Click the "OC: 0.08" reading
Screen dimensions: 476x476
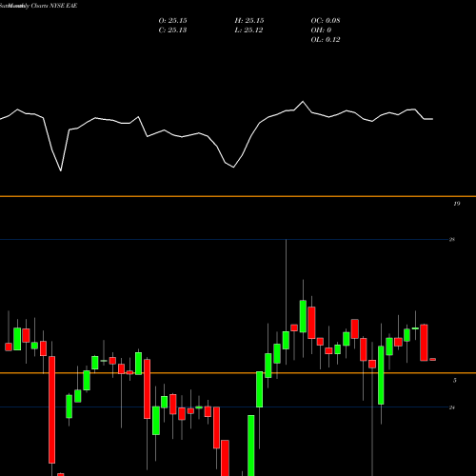(326, 21)
